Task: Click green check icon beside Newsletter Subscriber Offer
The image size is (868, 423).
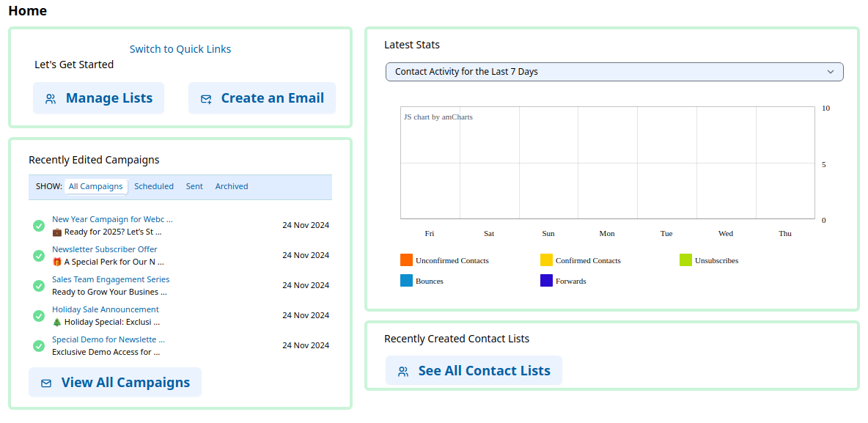Action: (39, 256)
